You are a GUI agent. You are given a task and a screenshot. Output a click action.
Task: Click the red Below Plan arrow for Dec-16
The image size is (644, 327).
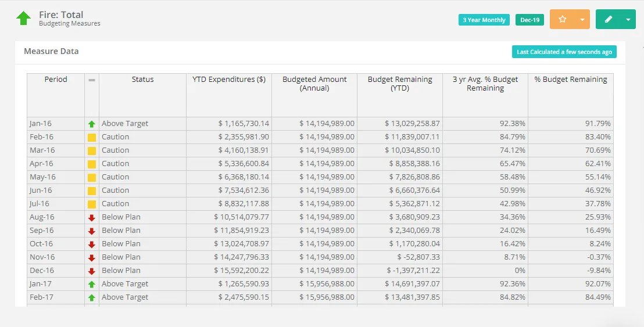pos(91,271)
